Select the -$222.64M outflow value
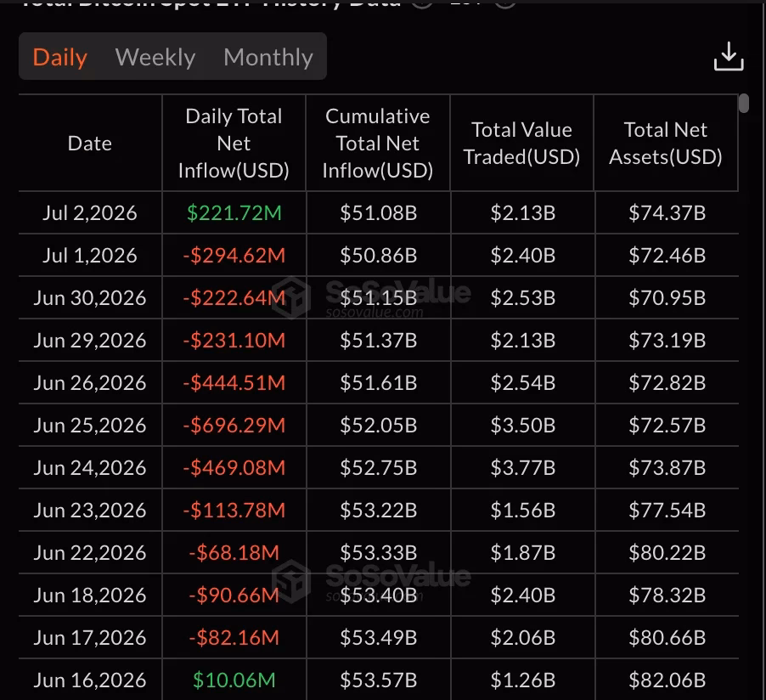Image resolution: width=766 pixels, height=700 pixels. pyautogui.click(x=234, y=297)
